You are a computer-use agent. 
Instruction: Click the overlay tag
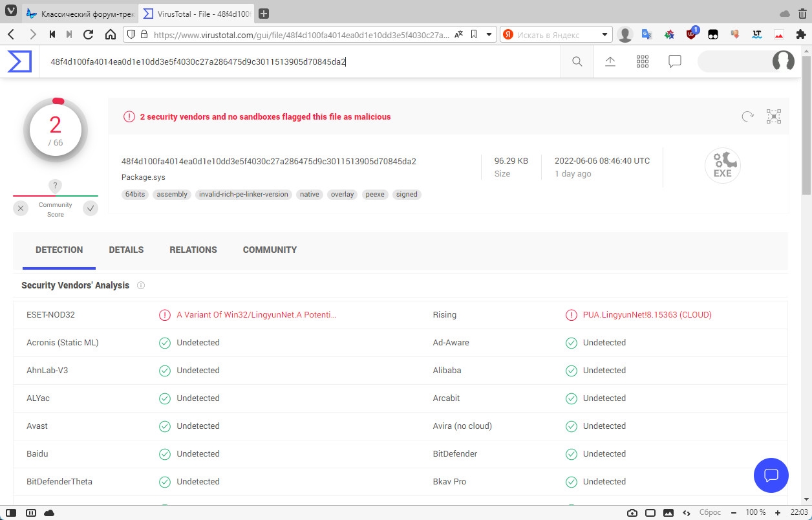343,194
